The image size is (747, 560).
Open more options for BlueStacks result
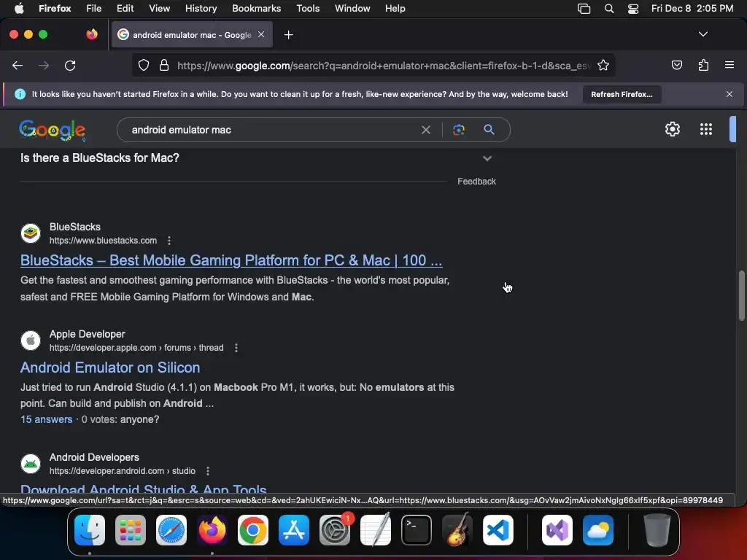[169, 241]
